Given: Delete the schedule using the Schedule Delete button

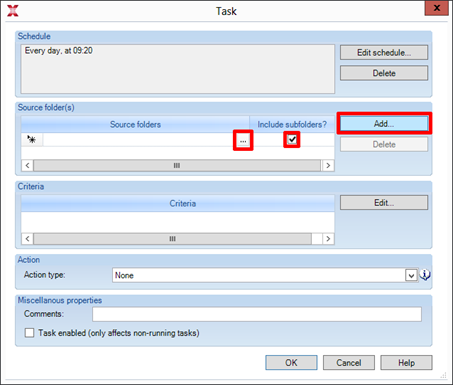Looking at the screenshot, I should click(384, 73).
